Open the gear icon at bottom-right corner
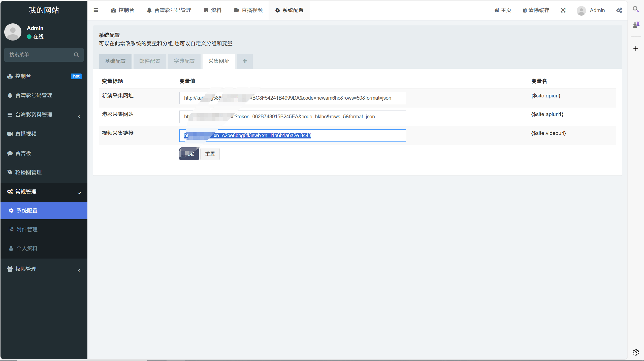The image size is (644, 361). [x=636, y=352]
